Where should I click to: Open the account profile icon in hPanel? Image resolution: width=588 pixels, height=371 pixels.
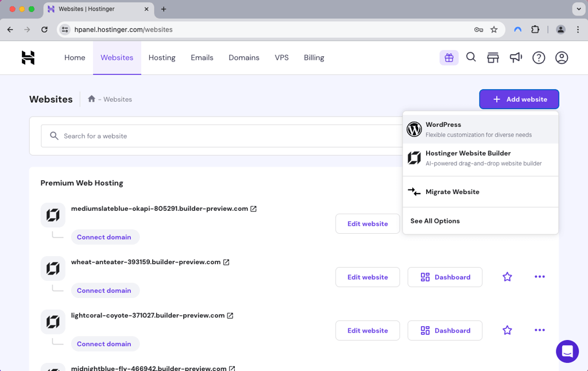[562, 58]
